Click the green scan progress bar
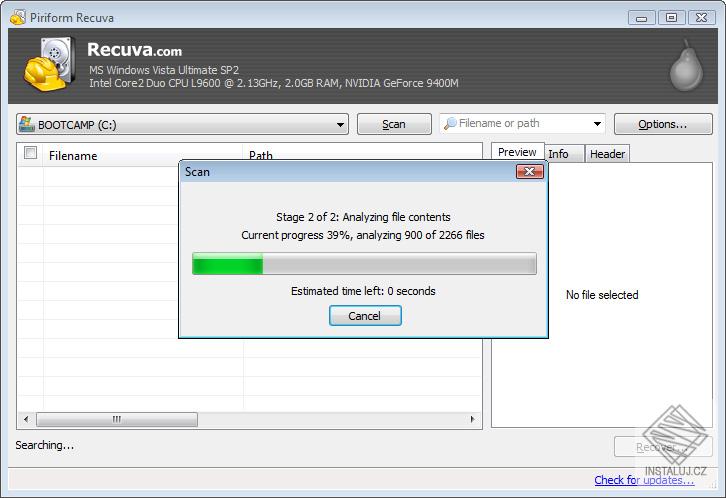Screen dimensions: 726x498 point(364,264)
